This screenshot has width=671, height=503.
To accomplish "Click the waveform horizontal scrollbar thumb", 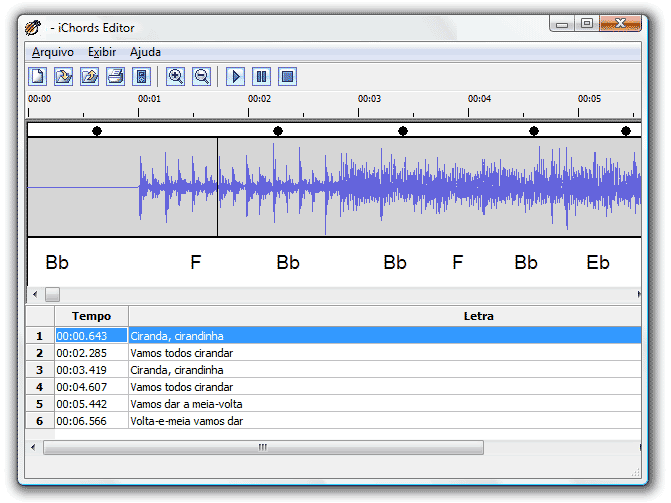I will click(53, 295).
